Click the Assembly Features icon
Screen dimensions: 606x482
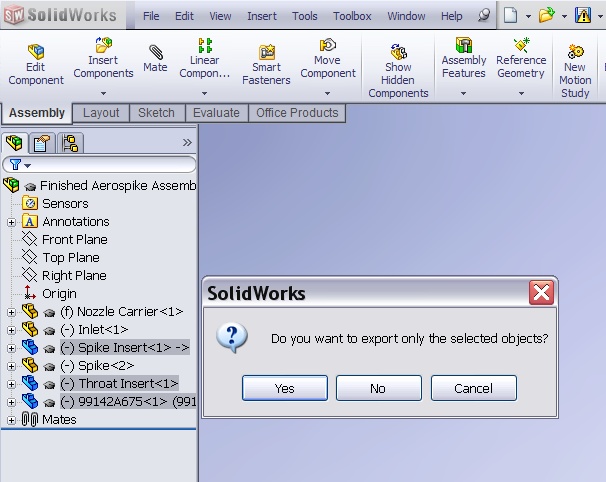464,45
